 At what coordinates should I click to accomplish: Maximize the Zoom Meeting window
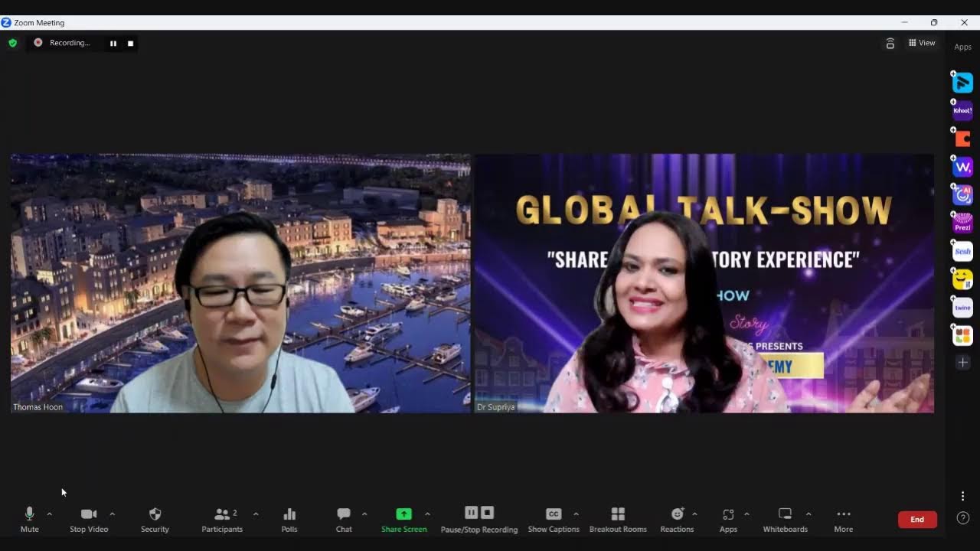click(x=934, y=22)
